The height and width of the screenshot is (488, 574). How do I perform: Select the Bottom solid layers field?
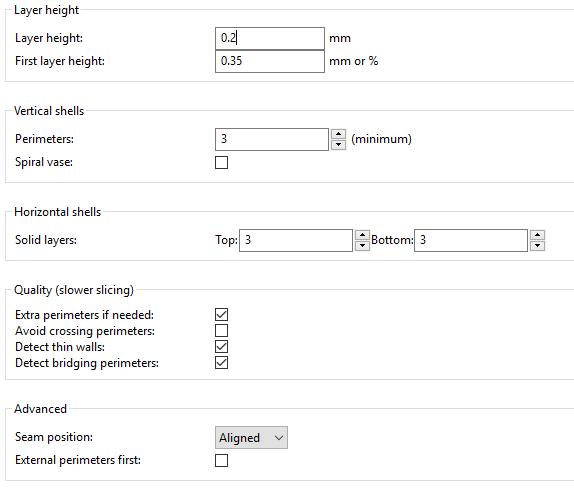(x=471, y=241)
